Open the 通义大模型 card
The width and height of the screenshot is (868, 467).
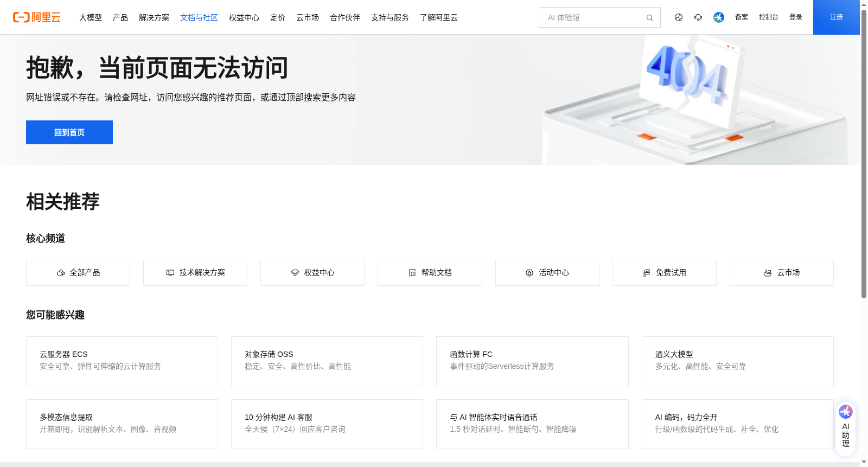tap(738, 361)
